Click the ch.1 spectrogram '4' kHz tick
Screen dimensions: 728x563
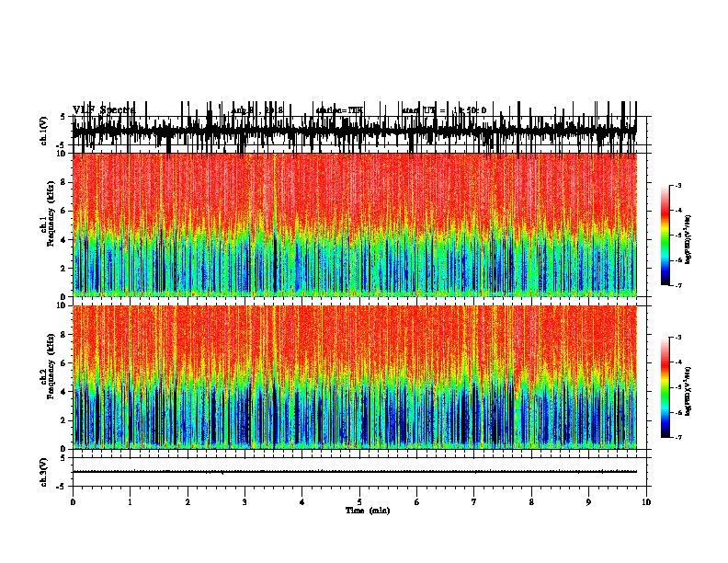pyautogui.click(x=63, y=240)
